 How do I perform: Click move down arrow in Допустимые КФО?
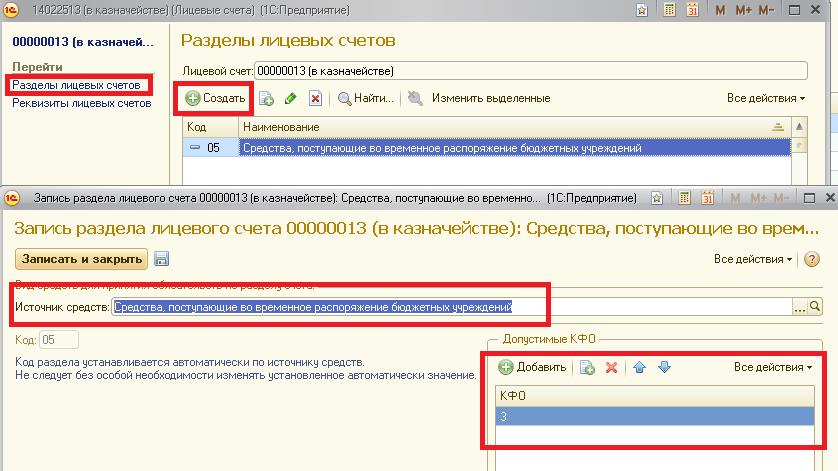point(664,367)
